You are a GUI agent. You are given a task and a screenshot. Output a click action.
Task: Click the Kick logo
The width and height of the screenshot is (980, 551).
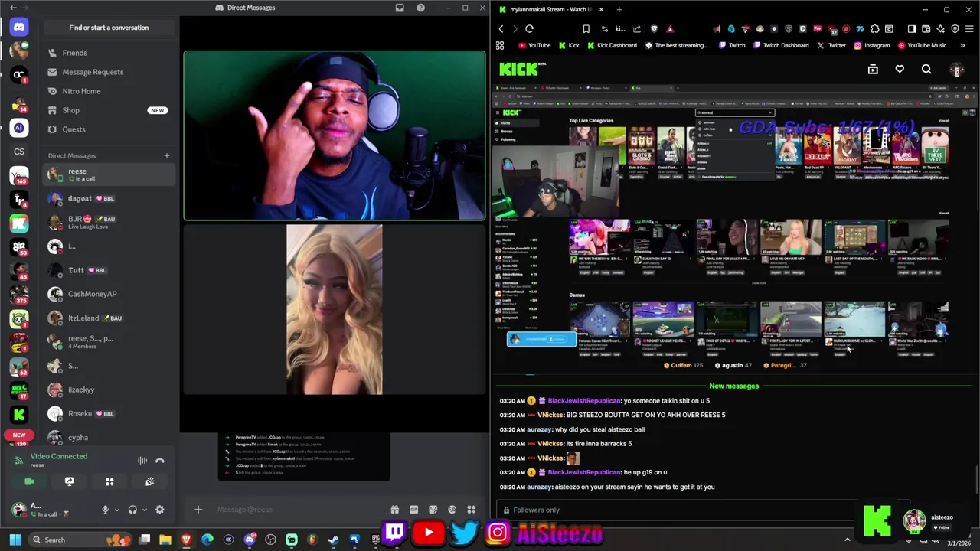pyautogui.click(x=519, y=69)
